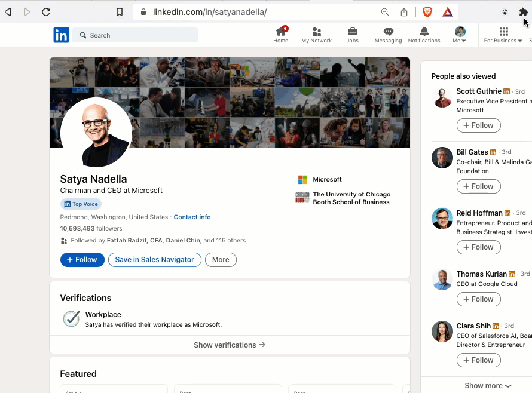Image resolution: width=532 pixels, height=393 pixels.
Task: Click Clara Shih's avatar
Action: tap(442, 331)
